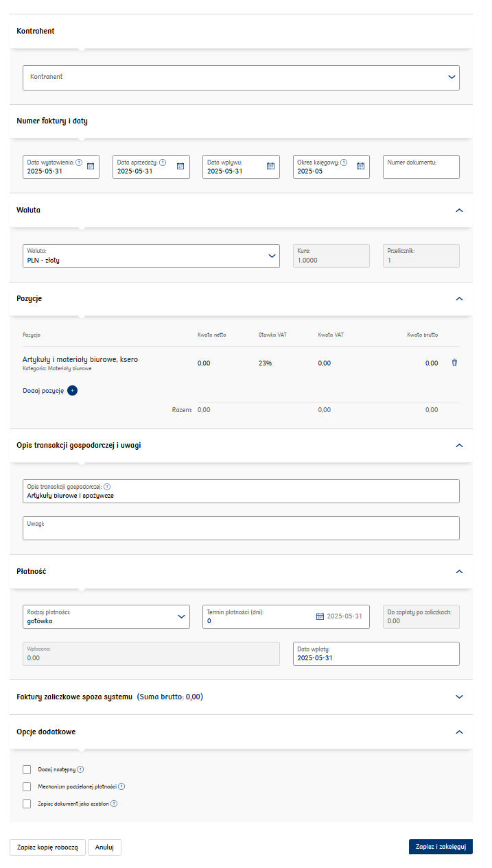Click into the Numer dokumentu field
Screen dimensions: 492x868
click(421, 167)
